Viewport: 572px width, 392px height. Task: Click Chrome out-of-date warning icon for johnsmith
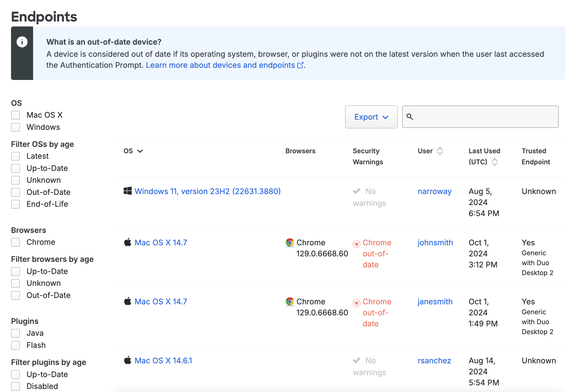tap(357, 244)
